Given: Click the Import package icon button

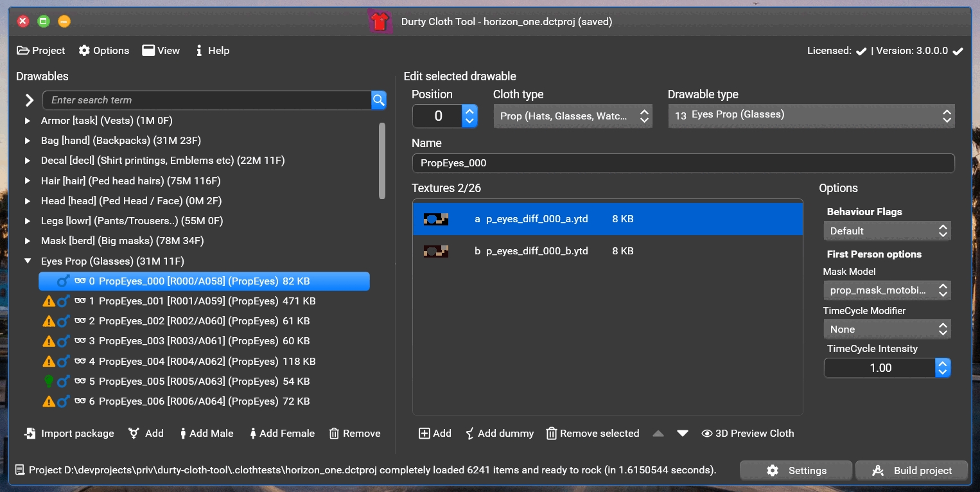Looking at the screenshot, I should pyautogui.click(x=30, y=434).
